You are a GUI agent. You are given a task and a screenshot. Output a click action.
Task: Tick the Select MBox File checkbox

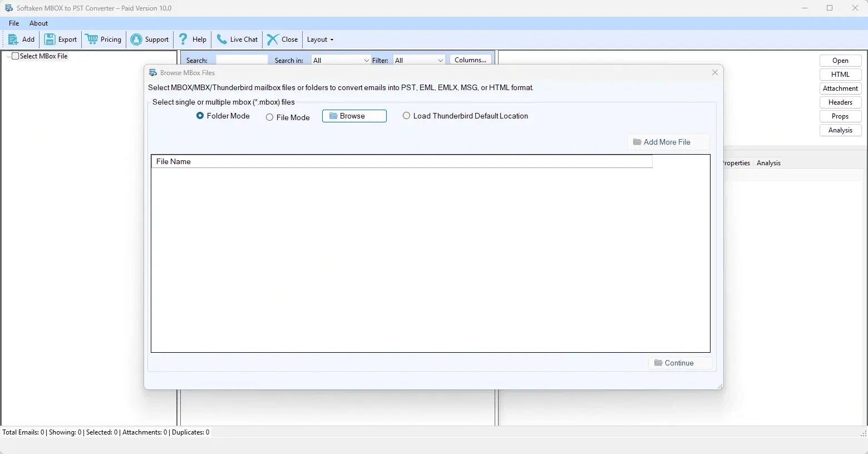click(x=16, y=56)
